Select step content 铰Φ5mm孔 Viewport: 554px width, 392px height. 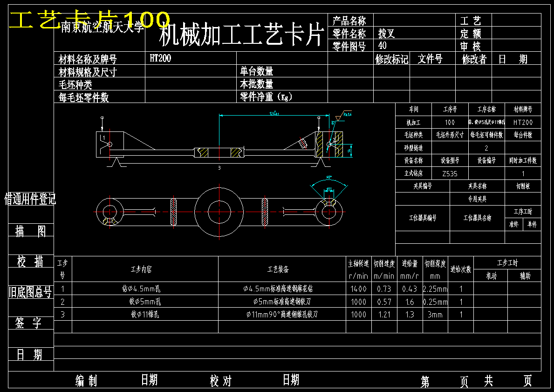tap(145, 302)
